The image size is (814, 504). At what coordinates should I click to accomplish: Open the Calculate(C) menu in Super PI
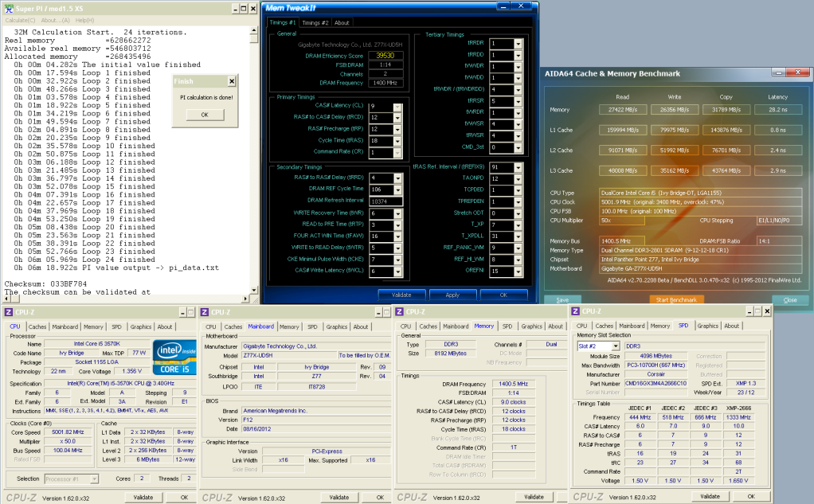(x=20, y=19)
